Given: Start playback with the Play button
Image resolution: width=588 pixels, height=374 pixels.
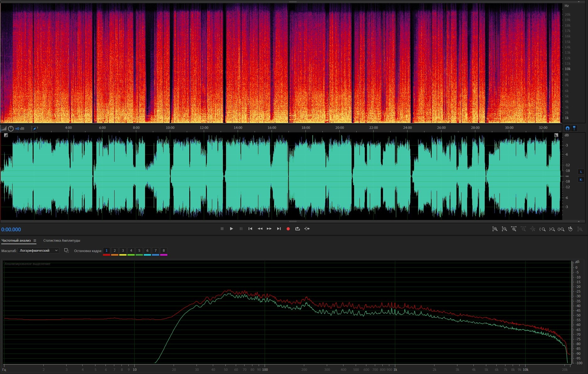Looking at the screenshot, I should pyautogui.click(x=231, y=229).
